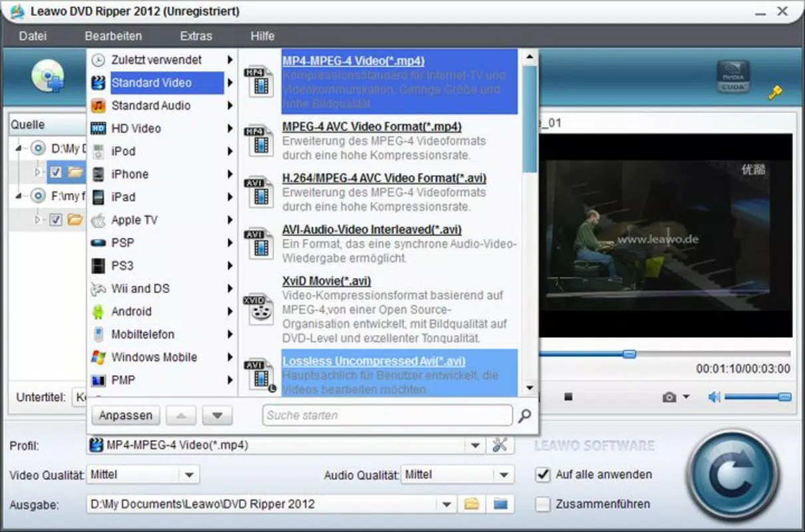Viewport: 805px width, 532px height.
Task: Collapse the D:\My source tree node
Action: (x=18, y=148)
